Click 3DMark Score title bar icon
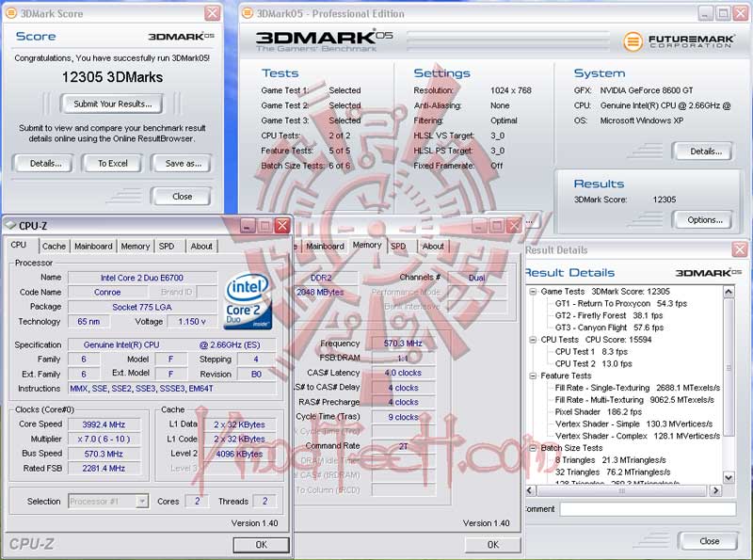This screenshot has height=560, width=753. (x=11, y=13)
